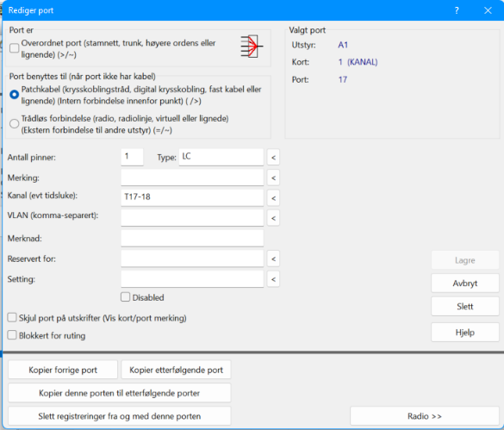The width and height of the screenshot is (504, 430).
Task: Check the Blokkert for ruting box
Action: point(12,335)
